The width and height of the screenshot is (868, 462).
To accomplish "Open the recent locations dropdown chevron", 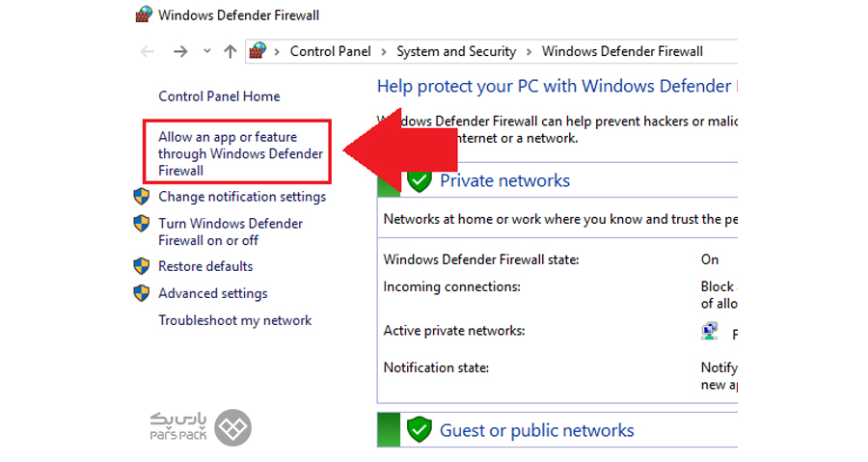I will click(207, 51).
